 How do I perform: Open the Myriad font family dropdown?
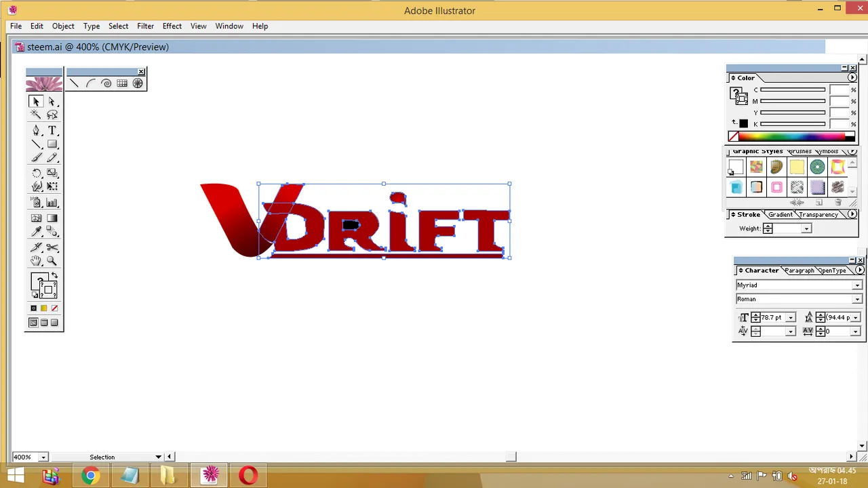coord(857,285)
